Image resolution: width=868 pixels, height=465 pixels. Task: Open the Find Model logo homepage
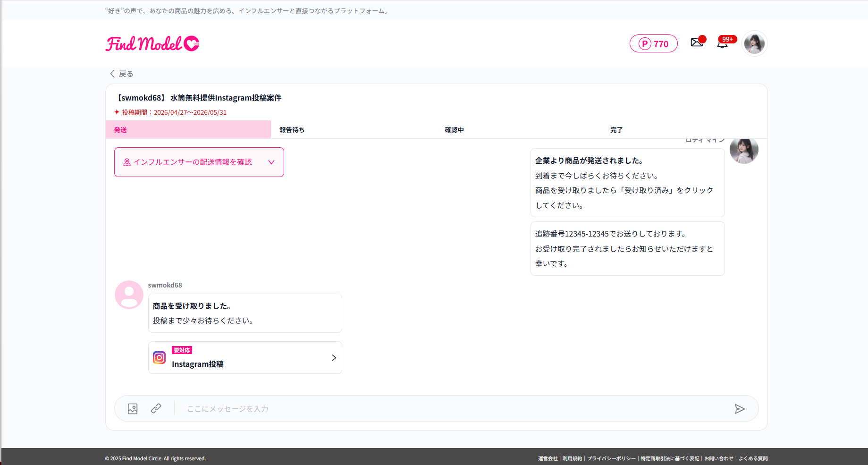click(x=152, y=43)
